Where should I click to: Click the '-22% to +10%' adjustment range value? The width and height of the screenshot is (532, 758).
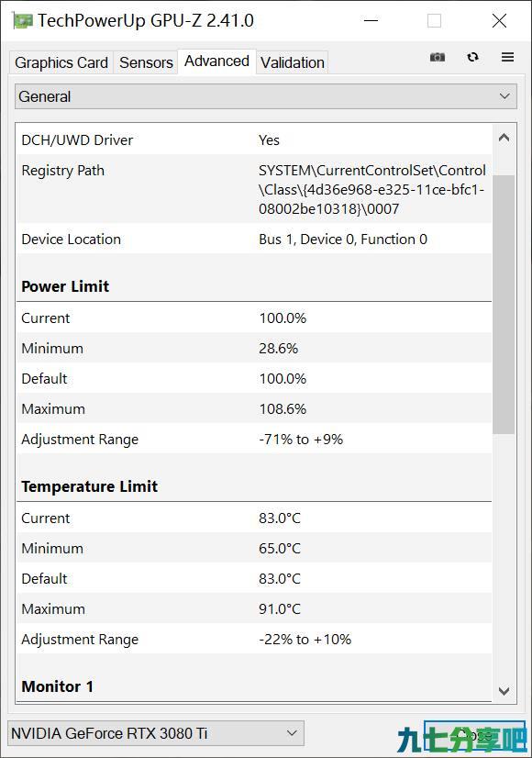click(305, 640)
